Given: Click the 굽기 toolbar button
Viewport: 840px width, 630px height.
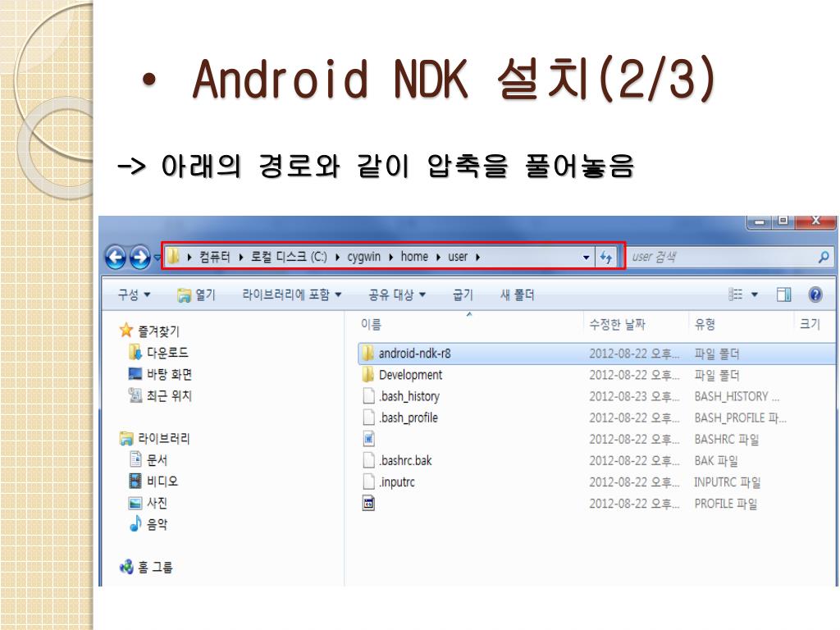Looking at the screenshot, I should (463, 294).
